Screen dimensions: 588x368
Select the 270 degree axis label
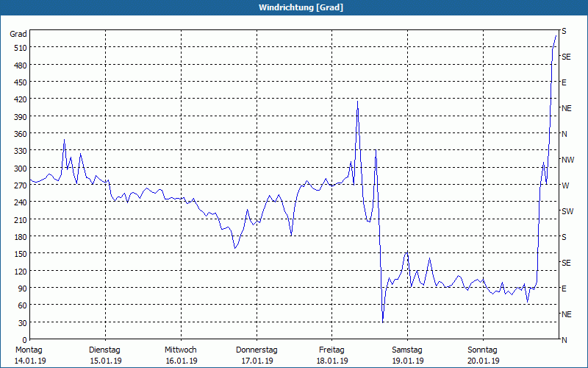click(21, 185)
